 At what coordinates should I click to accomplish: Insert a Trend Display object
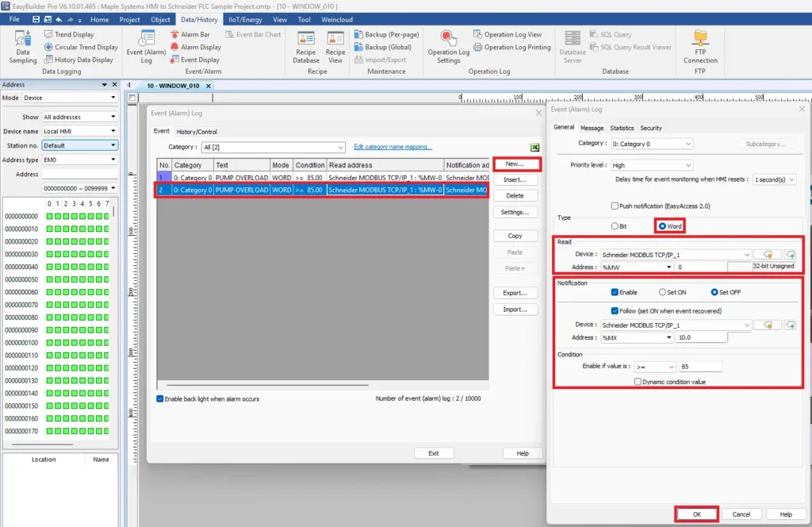pos(69,34)
